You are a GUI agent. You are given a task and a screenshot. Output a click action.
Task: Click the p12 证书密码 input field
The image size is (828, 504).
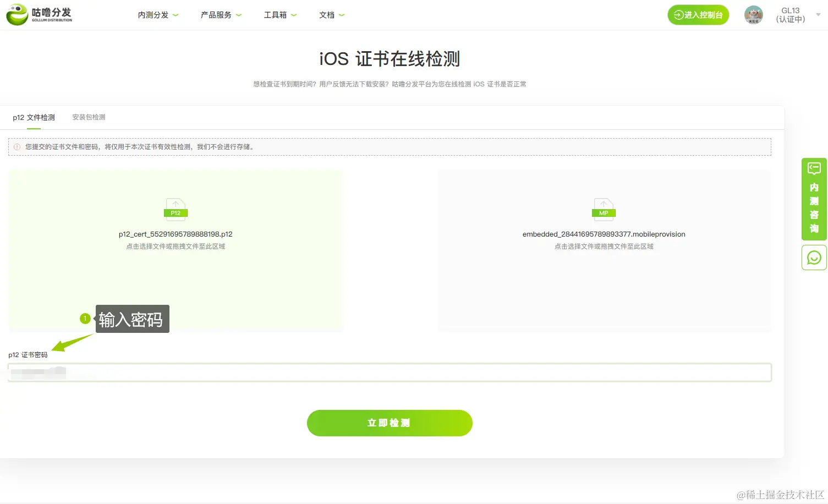click(389, 372)
